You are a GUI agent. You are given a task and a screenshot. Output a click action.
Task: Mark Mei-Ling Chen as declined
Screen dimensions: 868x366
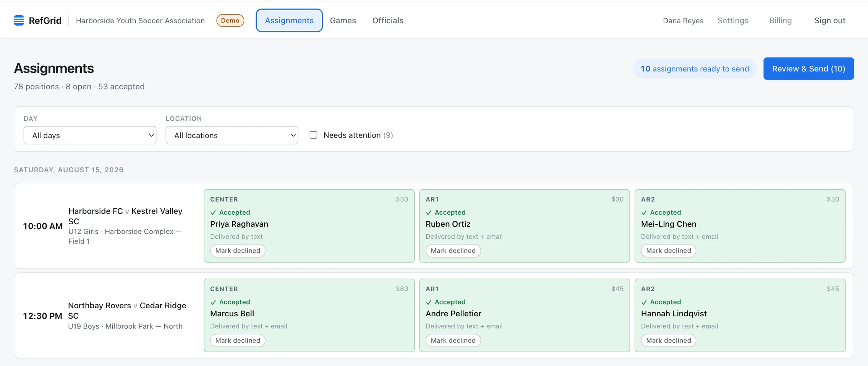pyautogui.click(x=669, y=251)
